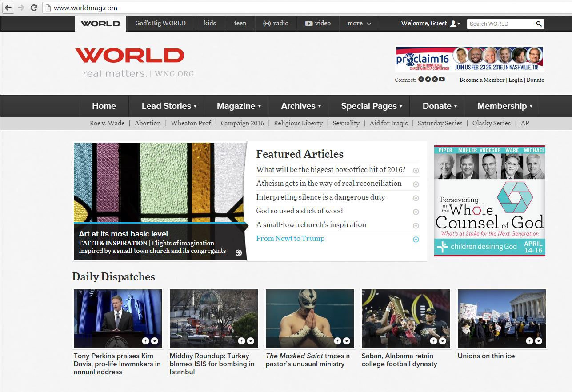This screenshot has height=392, width=572.
Task: Click arrow icon beside stick of wood article
Action: [x=416, y=212]
